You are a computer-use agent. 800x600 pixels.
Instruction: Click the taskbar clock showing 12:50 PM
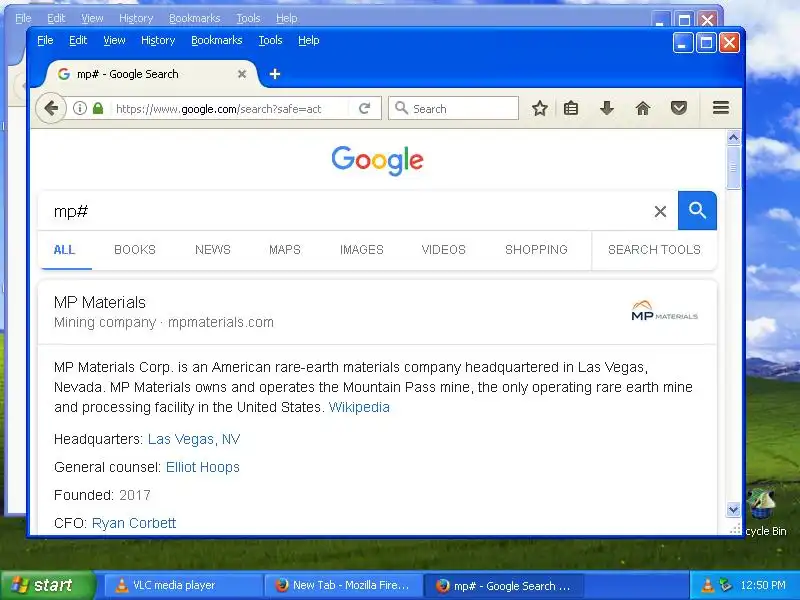pyautogui.click(x=763, y=585)
